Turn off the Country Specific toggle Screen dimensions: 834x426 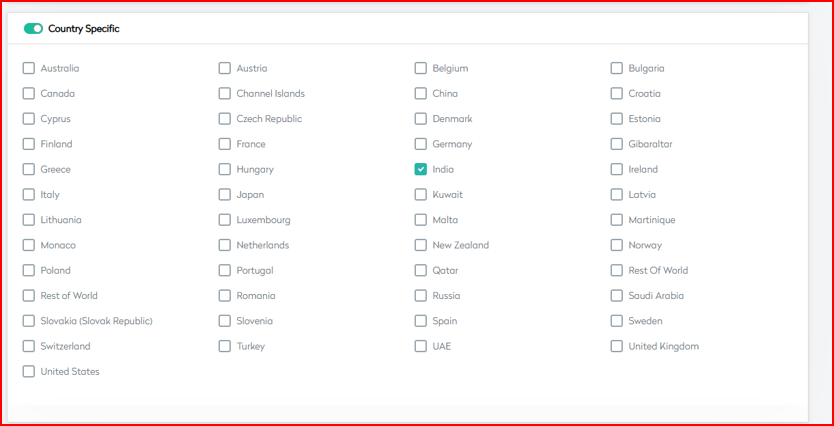tap(33, 29)
